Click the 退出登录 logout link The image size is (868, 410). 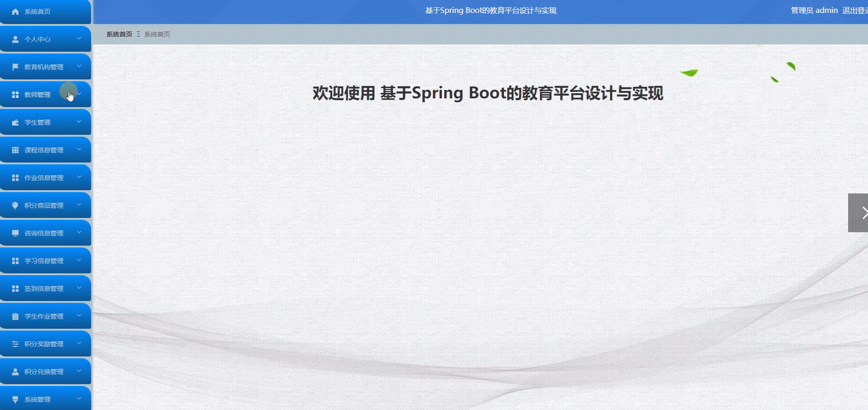click(x=855, y=10)
